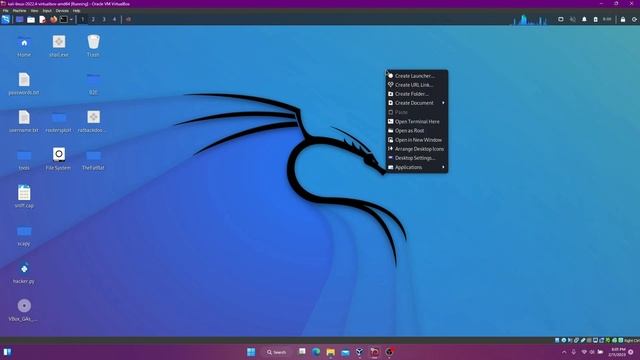Open Microsoft Edge from Windows taskbar
This screenshot has height=360, width=640.
(316, 352)
